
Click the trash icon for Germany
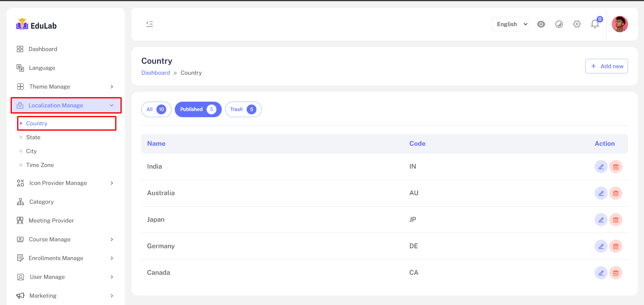click(615, 246)
